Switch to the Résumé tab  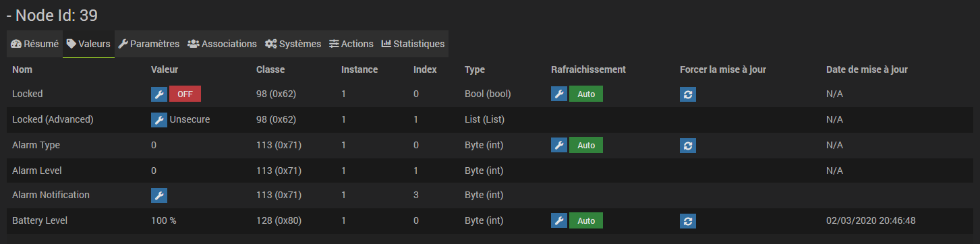click(x=35, y=44)
